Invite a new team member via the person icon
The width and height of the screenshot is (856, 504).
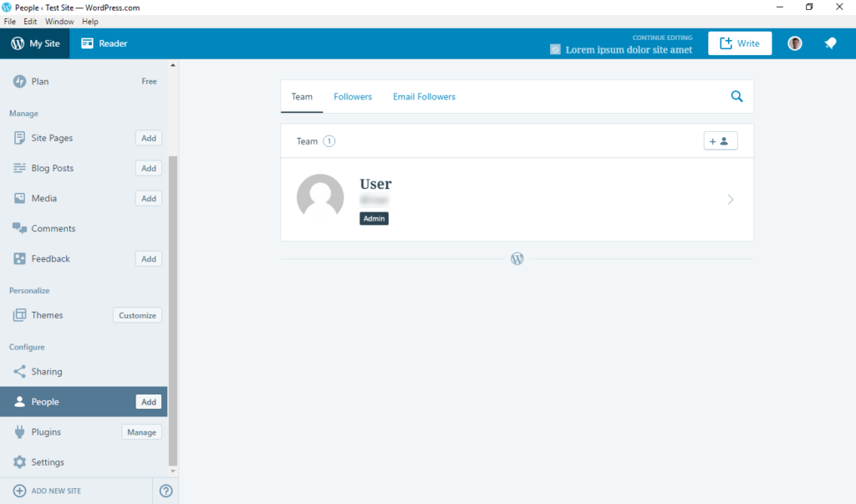coord(720,140)
